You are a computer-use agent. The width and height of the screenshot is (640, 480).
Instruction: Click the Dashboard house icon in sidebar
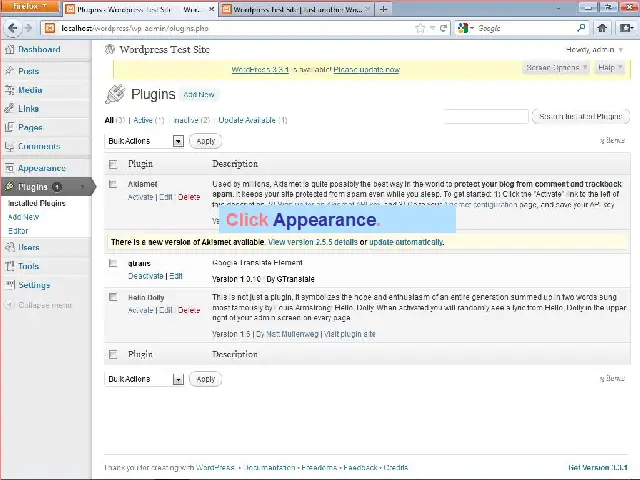tap(10, 50)
